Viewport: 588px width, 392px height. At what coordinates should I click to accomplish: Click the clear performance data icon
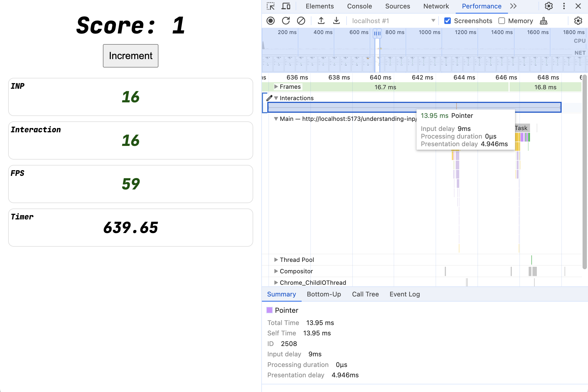pyautogui.click(x=301, y=21)
